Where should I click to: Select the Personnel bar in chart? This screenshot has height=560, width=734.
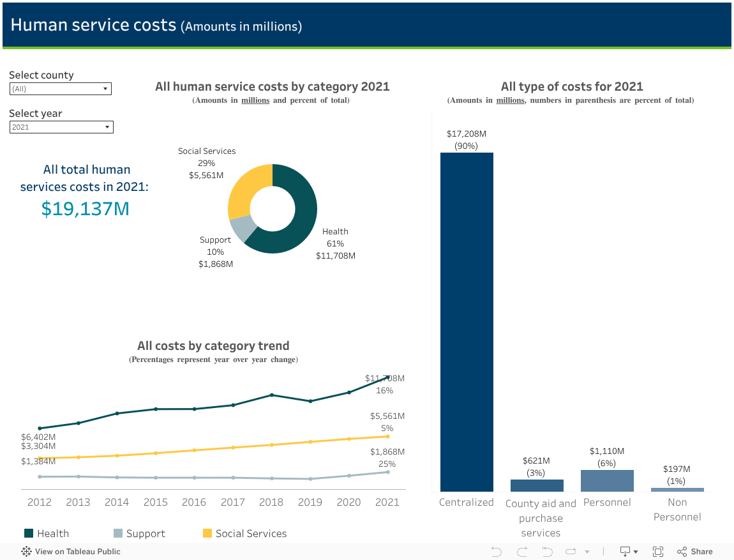point(607,481)
